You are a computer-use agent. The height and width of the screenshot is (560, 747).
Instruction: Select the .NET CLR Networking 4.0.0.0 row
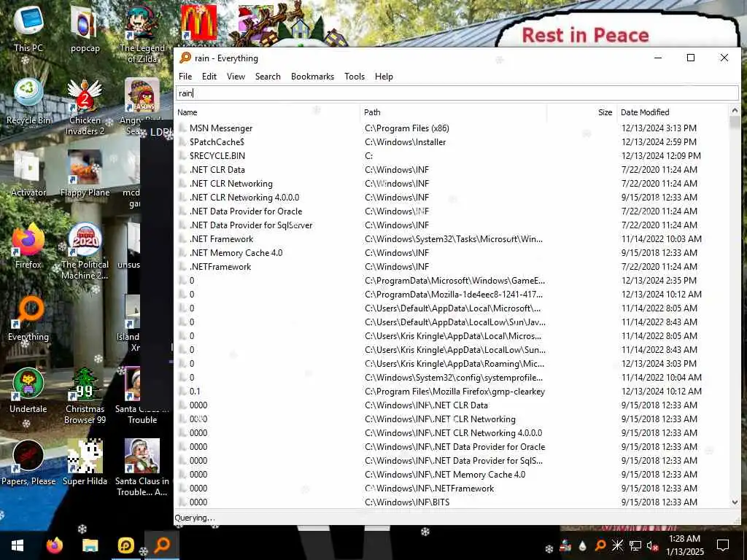click(x=452, y=197)
